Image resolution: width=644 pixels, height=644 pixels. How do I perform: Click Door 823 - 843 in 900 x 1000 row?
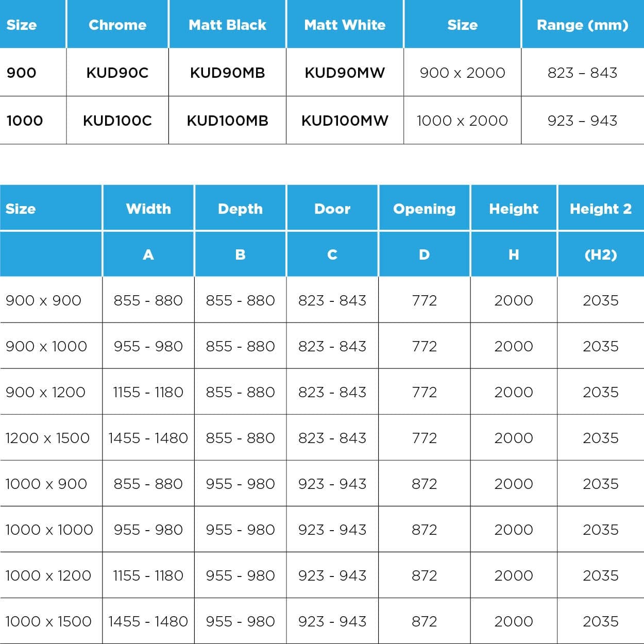pos(332,346)
